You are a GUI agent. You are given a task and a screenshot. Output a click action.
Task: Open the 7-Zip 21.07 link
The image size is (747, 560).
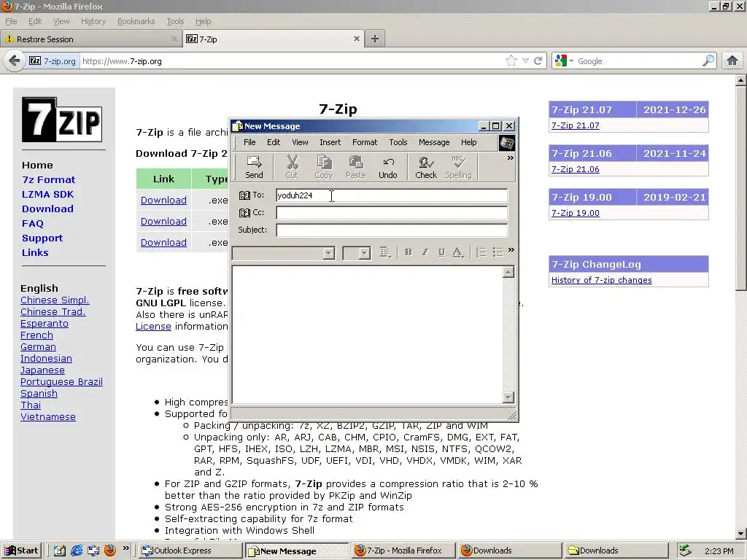tap(575, 125)
